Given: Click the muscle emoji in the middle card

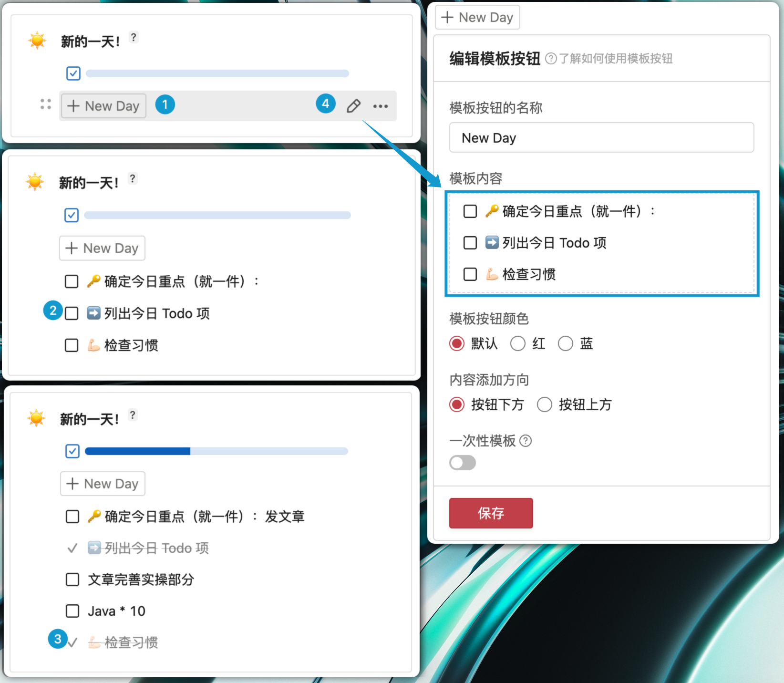Looking at the screenshot, I should tap(93, 345).
